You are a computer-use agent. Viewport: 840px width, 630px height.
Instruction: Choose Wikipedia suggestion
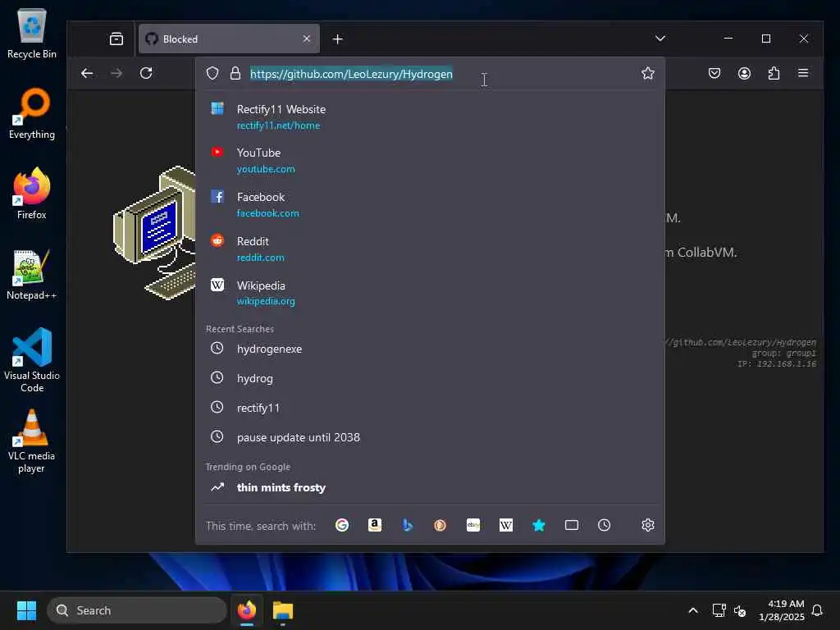(x=430, y=293)
